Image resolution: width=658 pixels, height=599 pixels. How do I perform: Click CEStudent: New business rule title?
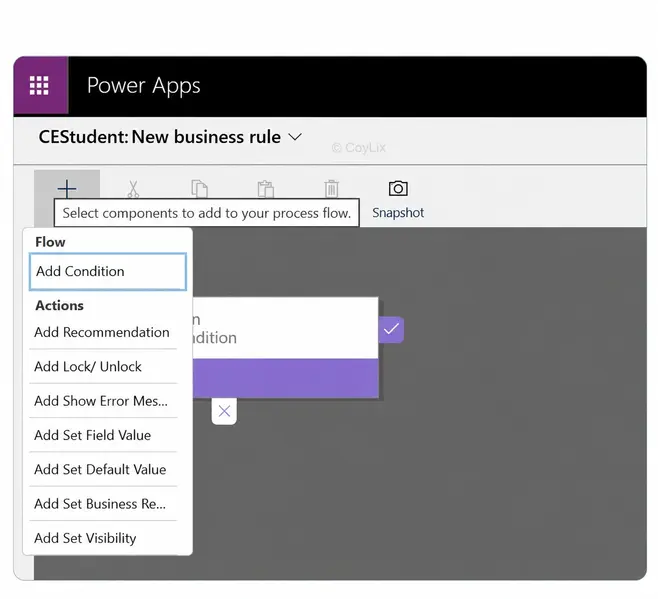tap(159, 137)
